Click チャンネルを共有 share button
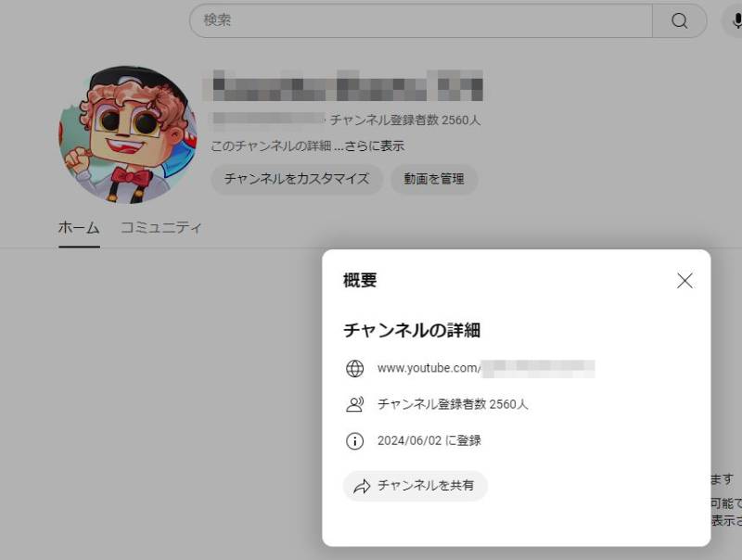Screen dimensions: 742x560 pos(415,486)
